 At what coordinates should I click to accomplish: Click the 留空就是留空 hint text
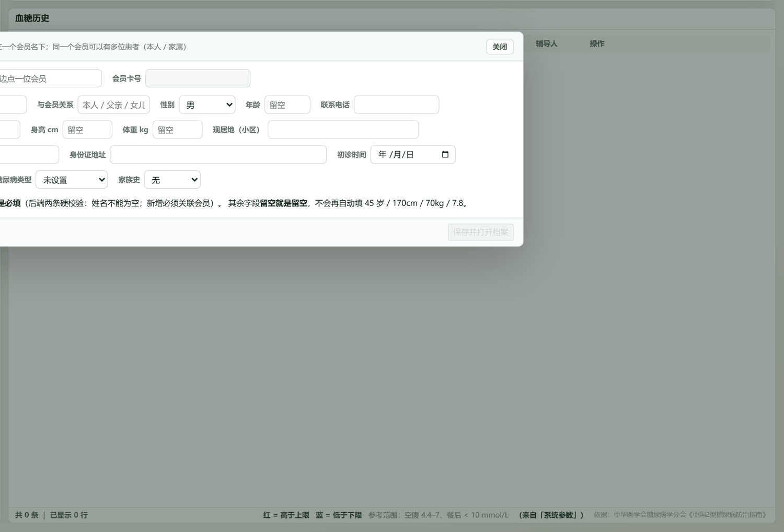(284, 203)
